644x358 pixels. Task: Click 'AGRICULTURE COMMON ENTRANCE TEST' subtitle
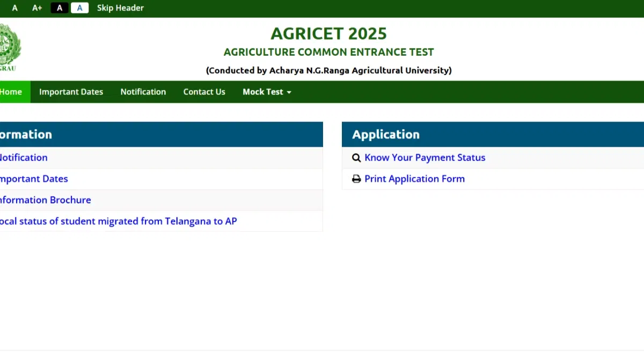[x=328, y=53]
